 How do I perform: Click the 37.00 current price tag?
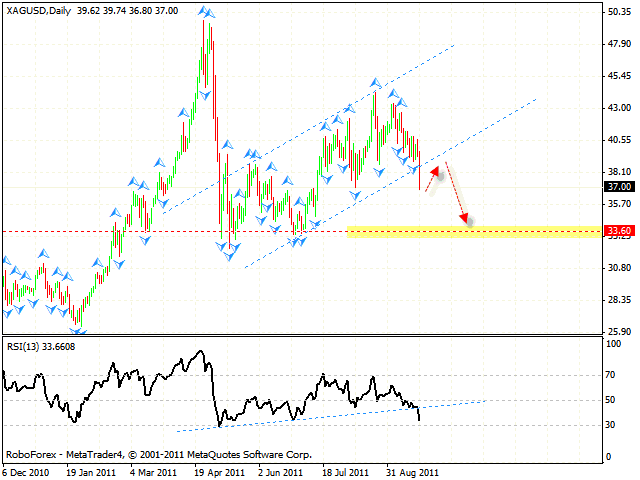coord(618,186)
